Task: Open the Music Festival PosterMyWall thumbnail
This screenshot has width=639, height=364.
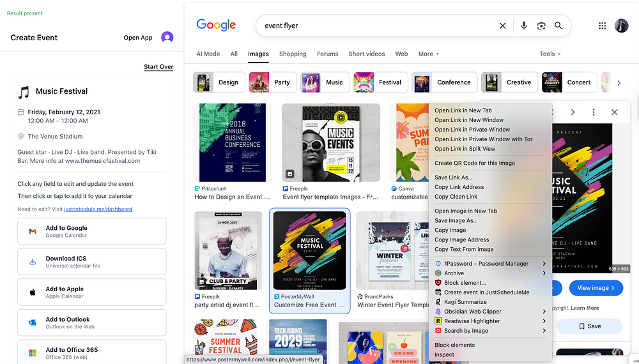Action: [x=310, y=250]
